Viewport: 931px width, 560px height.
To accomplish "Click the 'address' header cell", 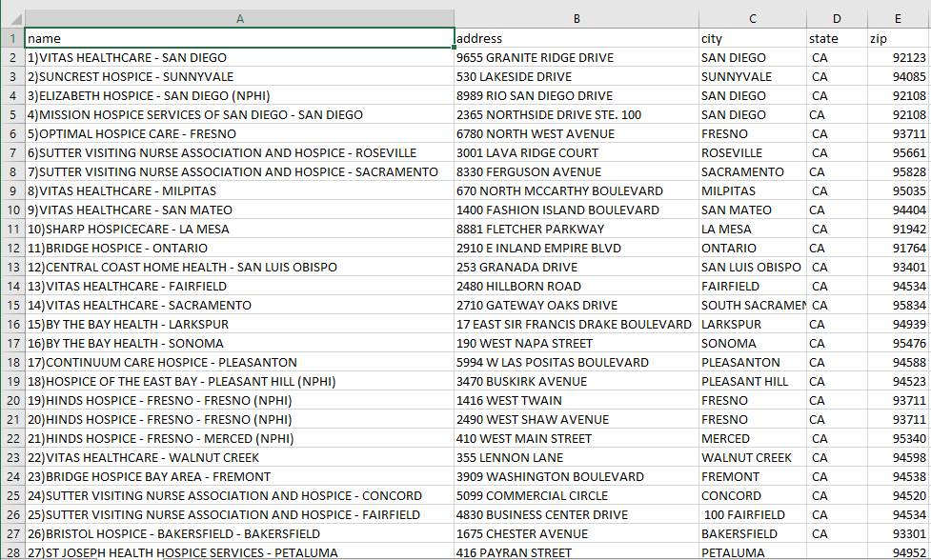I will coord(577,38).
